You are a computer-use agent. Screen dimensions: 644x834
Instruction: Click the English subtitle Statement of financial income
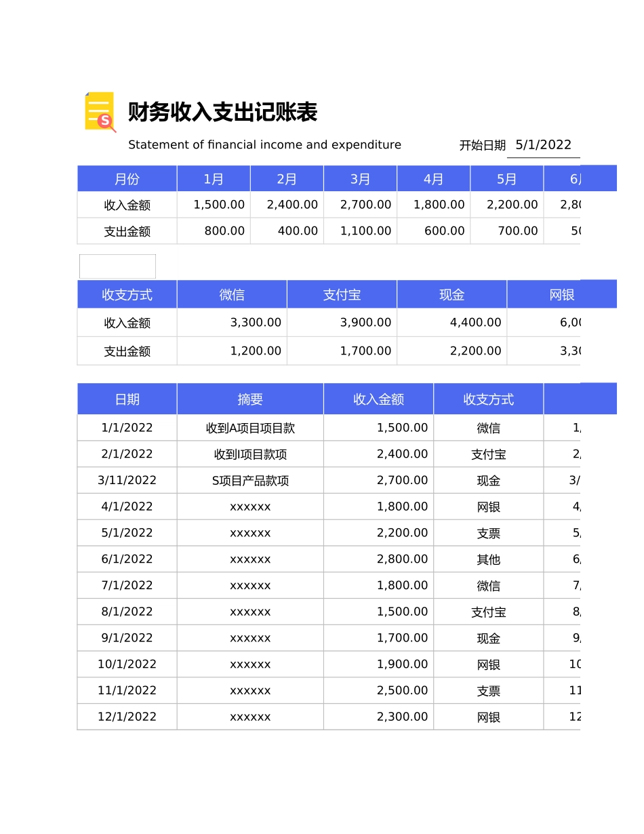point(264,144)
